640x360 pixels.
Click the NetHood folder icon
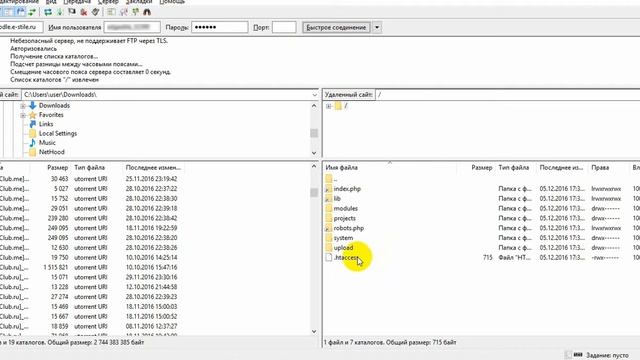(33, 152)
